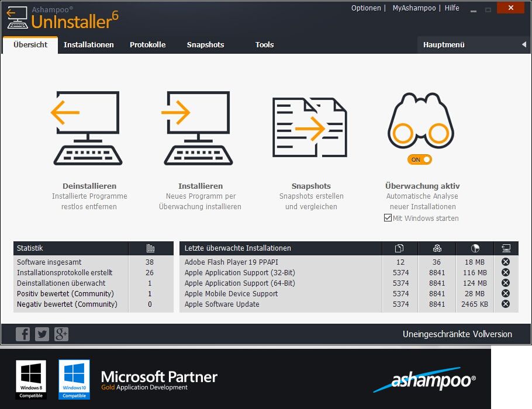Image resolution: width=532 pixels, height=409 pixels.
Task: Click the 18 MB size value
Action: (x=474, y=262)
